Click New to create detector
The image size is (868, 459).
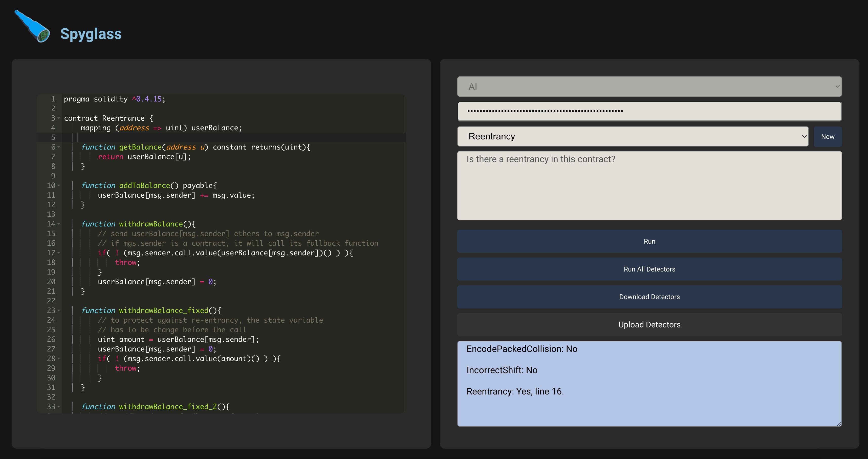coord(827,136)
